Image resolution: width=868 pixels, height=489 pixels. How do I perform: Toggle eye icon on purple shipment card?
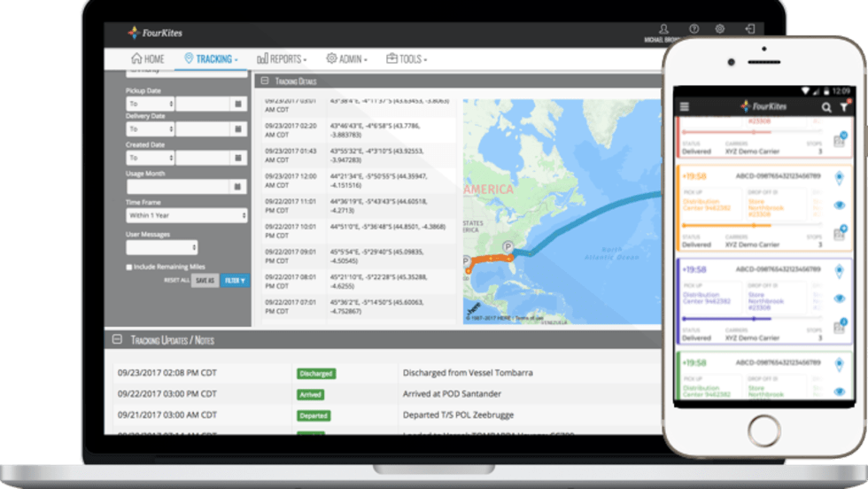[x=839, y=299]
